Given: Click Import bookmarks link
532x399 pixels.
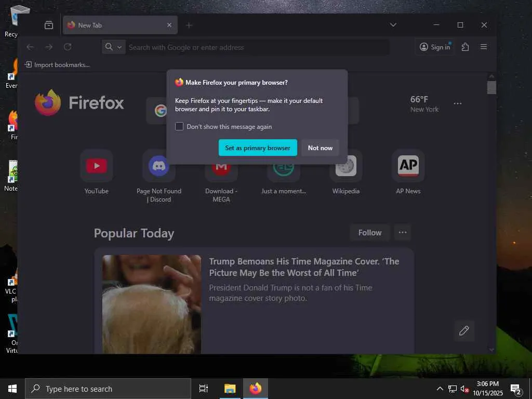Looking at the screenshot, I should [57, 65].
